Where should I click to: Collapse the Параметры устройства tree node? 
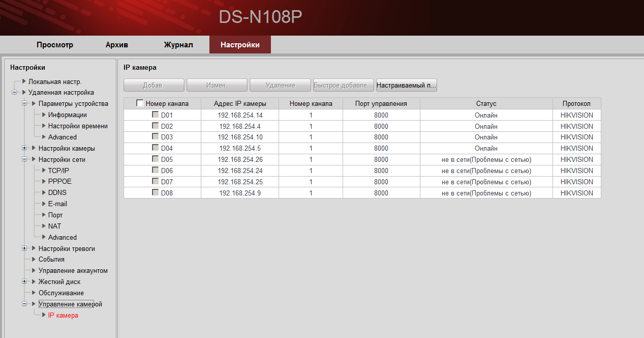coord(24,104)
